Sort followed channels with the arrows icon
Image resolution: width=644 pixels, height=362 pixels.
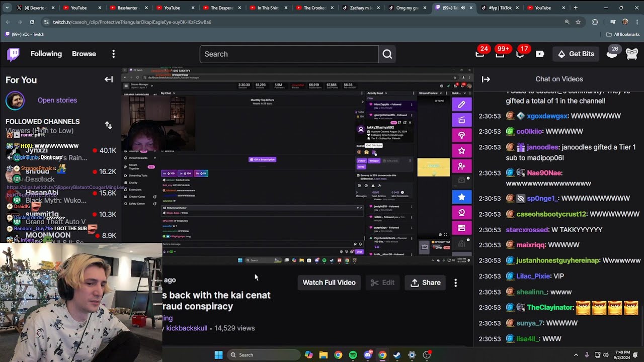(x=108, y=125)
